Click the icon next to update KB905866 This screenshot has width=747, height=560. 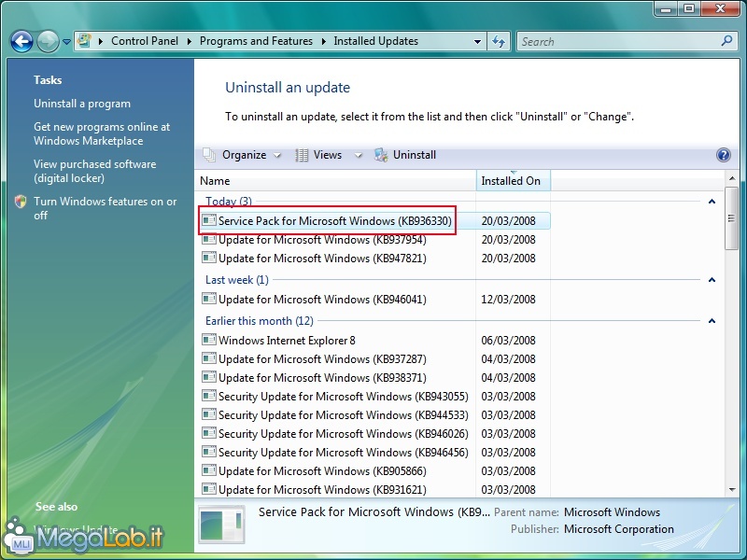click(208, 470)
